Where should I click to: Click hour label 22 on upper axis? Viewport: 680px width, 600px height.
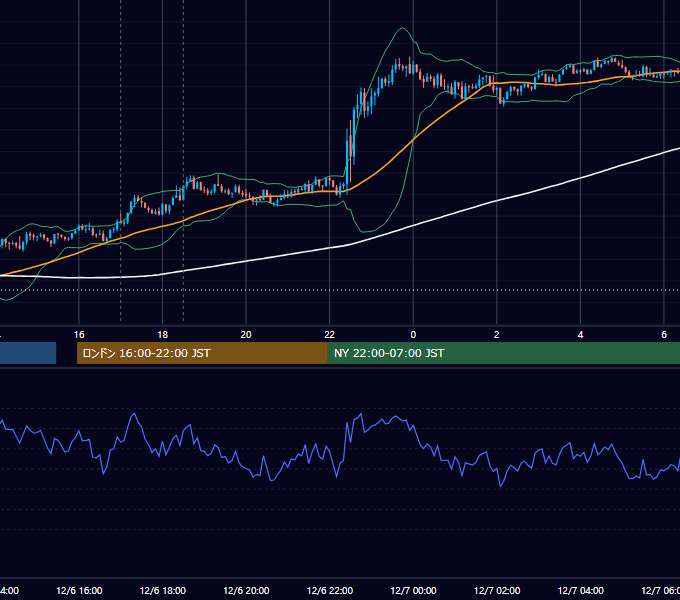(330, 335)
